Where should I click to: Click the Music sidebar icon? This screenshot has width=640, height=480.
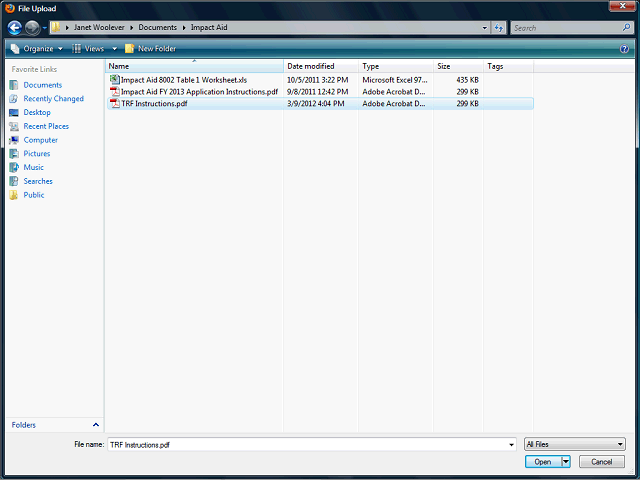point(14,167)
